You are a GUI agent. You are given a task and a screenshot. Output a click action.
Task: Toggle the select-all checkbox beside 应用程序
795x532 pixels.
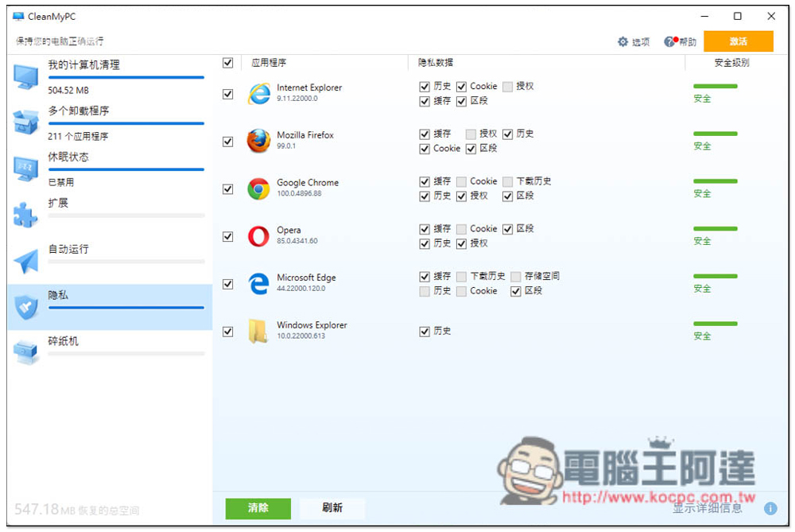[228, 63]
